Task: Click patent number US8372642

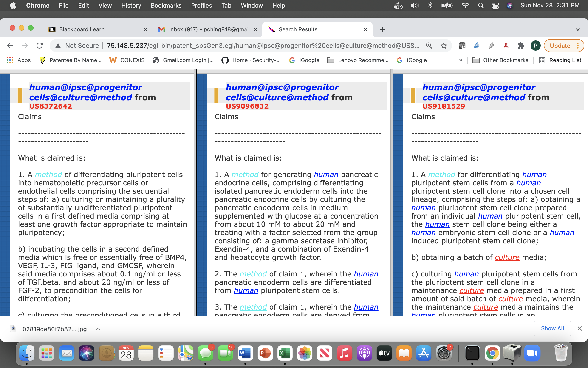Action: [x=51, y=106]
